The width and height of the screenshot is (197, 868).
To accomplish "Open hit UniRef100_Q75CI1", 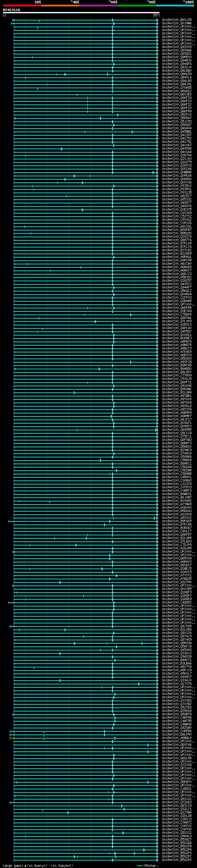I will click(x=177, y=436).
